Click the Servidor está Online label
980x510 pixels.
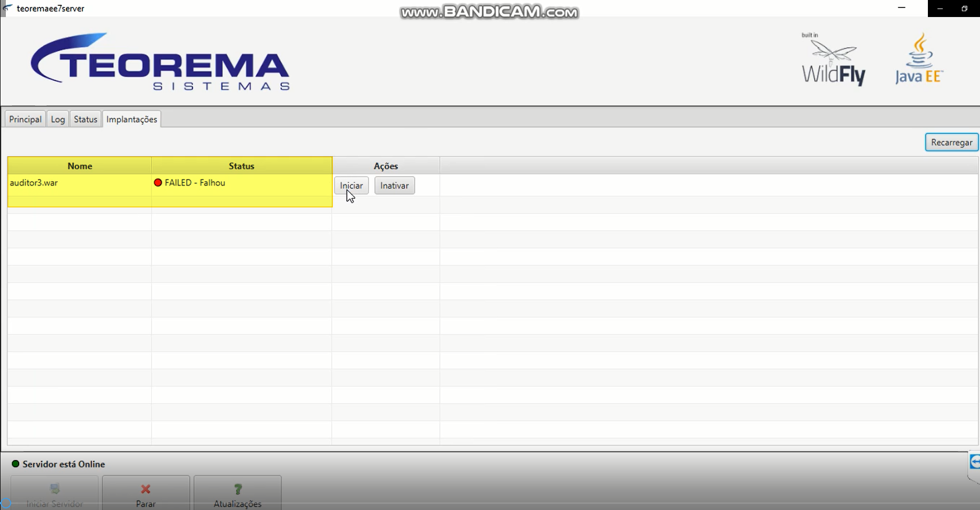point(64,464)
